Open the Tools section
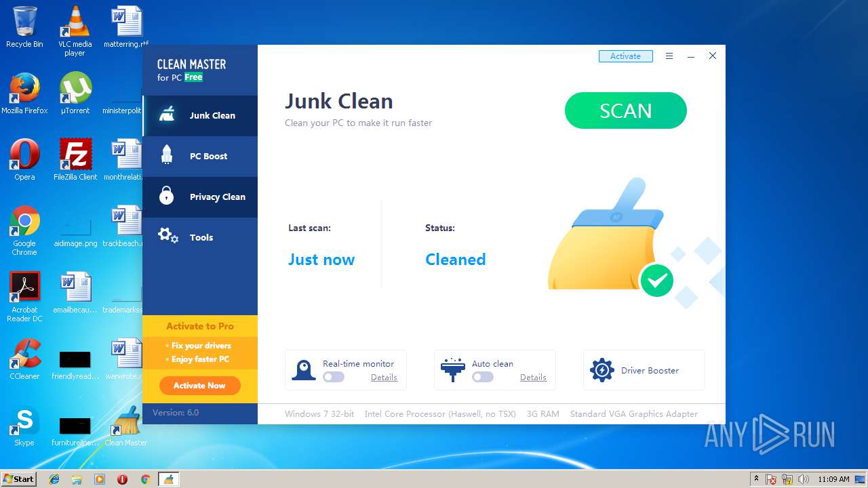Image resolution: width=868 pixels, height=488 pixels. 200,238
